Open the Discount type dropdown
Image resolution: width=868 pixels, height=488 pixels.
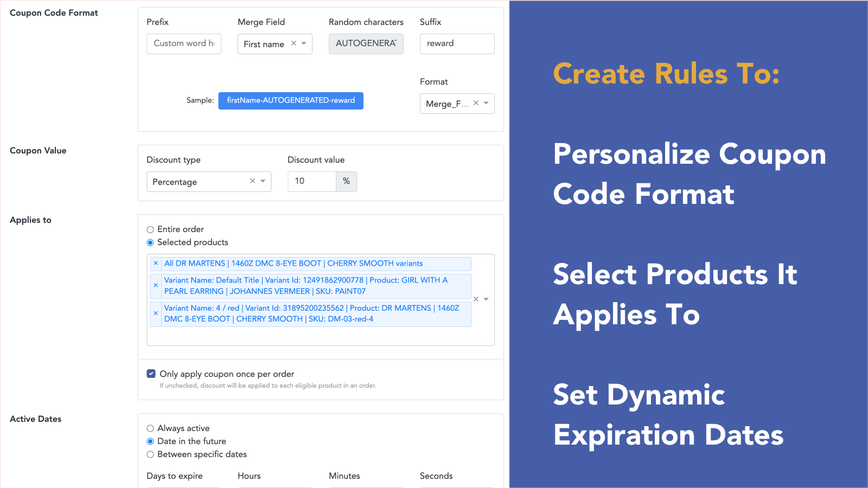click(263, 181)
